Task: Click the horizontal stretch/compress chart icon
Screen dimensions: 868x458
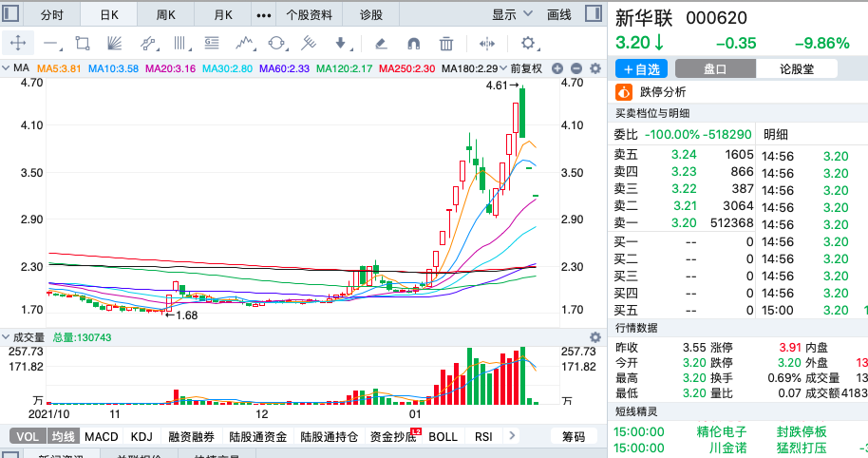Action: point(486,43)
